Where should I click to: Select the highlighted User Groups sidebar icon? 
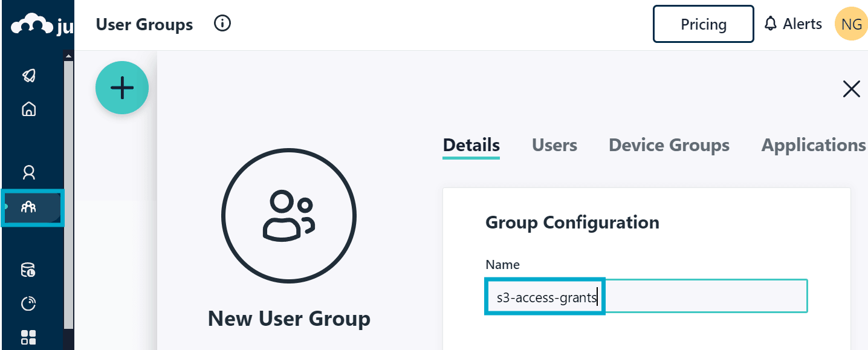coord(29,207)
